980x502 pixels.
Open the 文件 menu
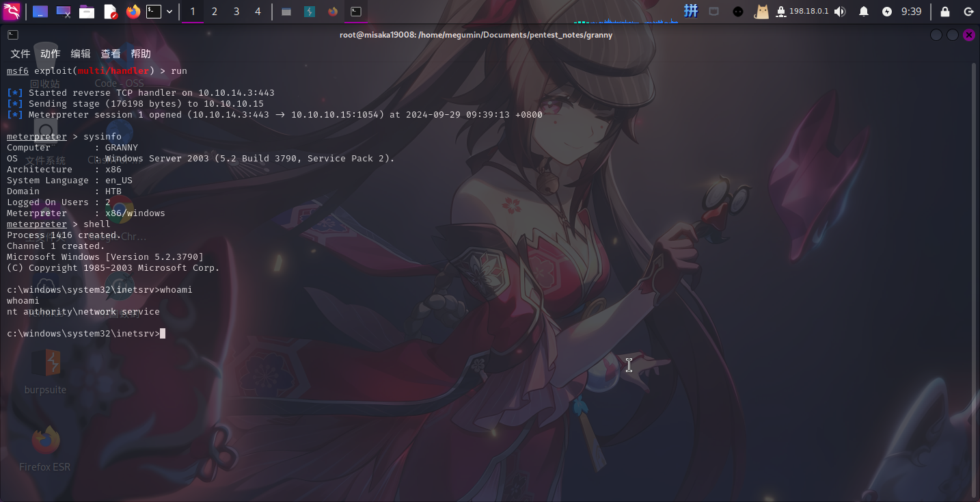[21, 54]
